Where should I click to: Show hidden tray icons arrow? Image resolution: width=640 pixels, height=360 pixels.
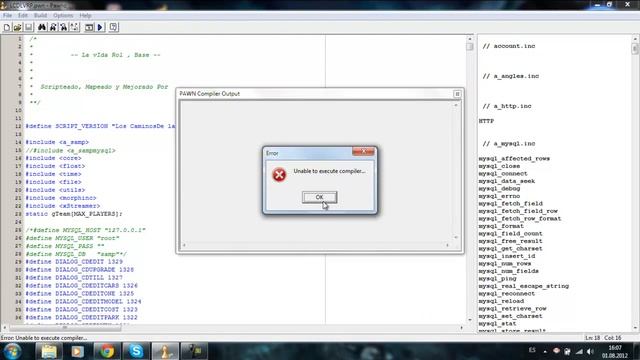point(545,351)
